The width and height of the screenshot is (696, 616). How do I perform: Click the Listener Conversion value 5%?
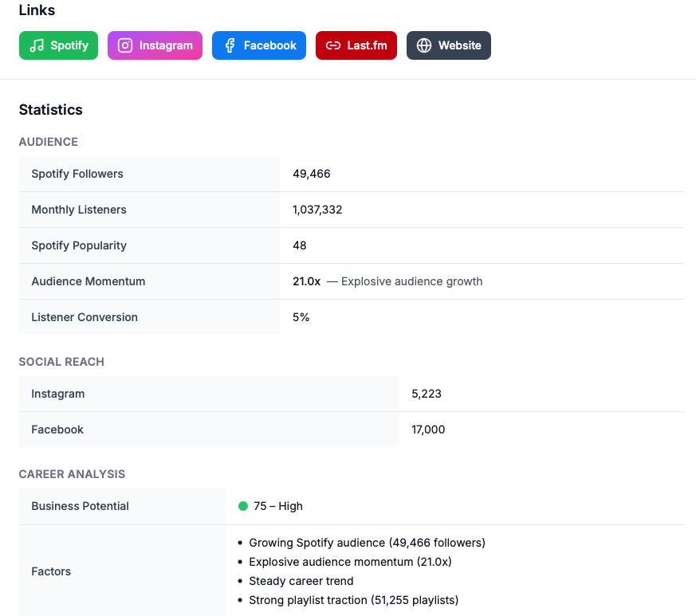[x=301, y=317]
